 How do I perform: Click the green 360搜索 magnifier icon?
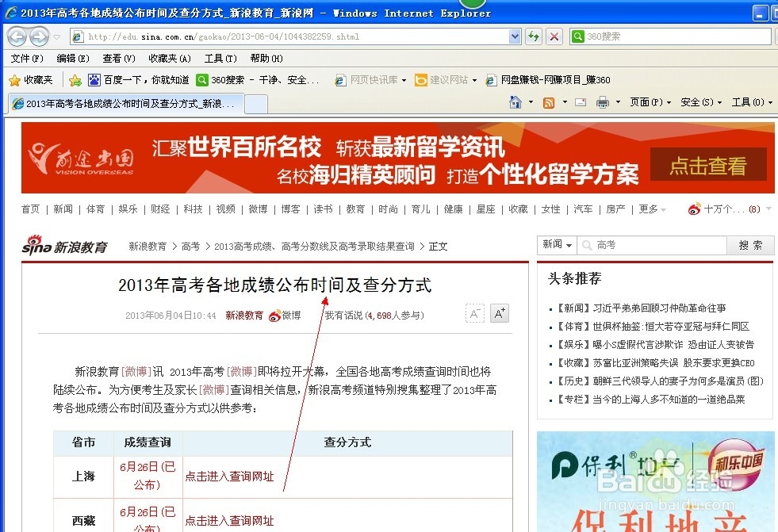(x=577, y=36)
